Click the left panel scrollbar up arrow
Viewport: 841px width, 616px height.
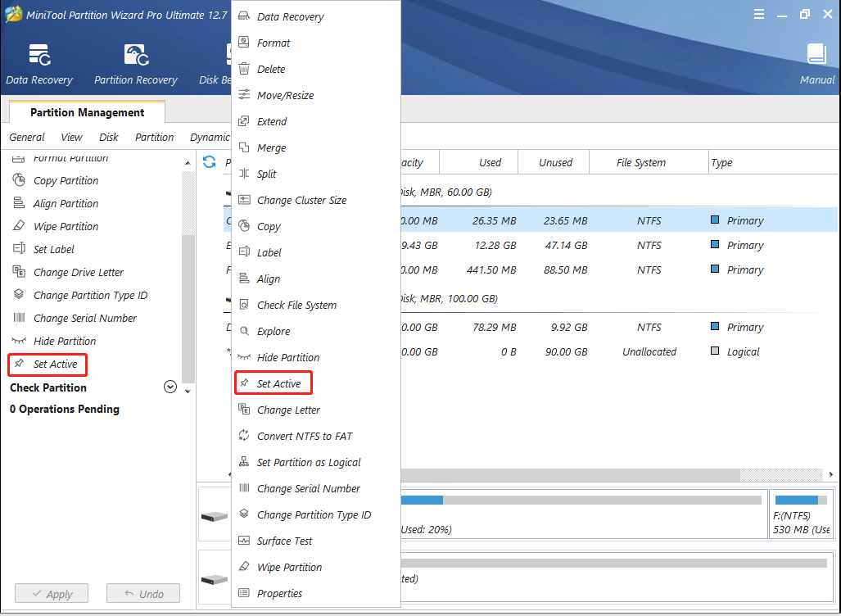[x=188, y=163]
